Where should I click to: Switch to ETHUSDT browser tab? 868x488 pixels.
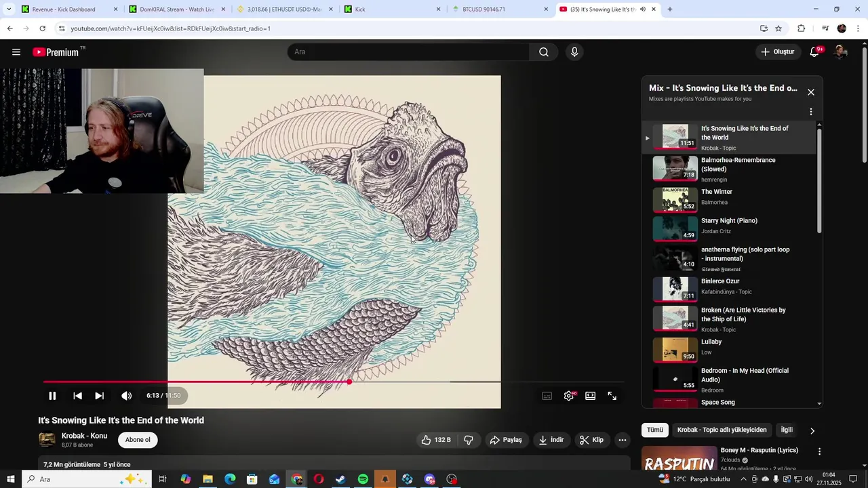point(285,9)
